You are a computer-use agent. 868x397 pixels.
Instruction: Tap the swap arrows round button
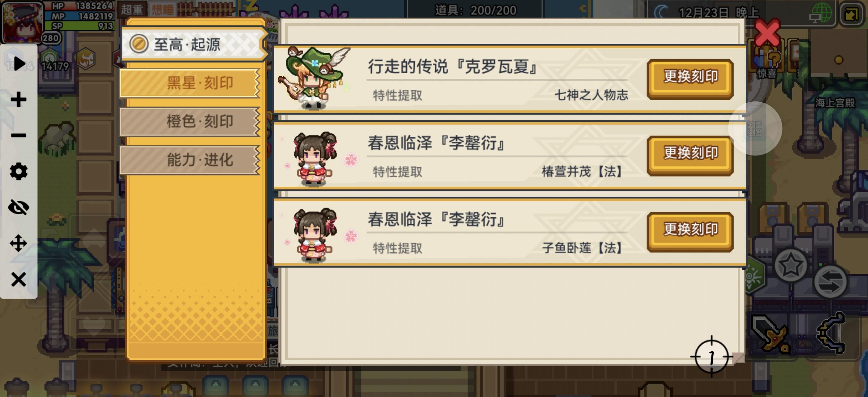[x=830, y=282]
